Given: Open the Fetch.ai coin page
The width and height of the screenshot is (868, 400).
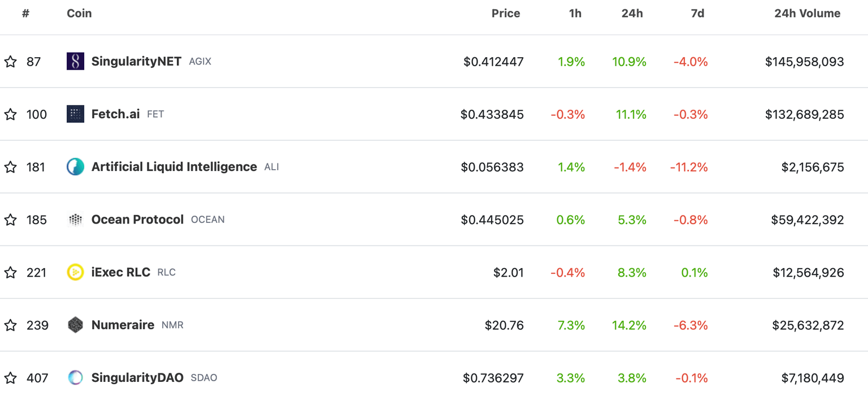Looking at the screenshot, I should coord(115,114).
